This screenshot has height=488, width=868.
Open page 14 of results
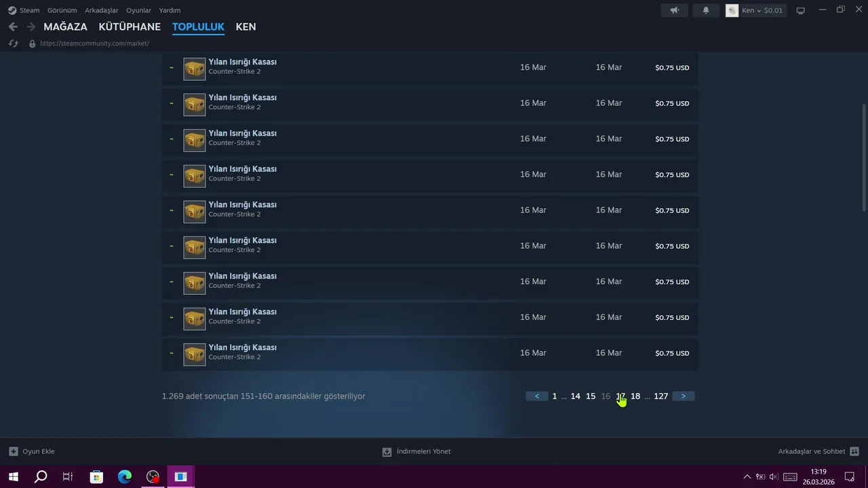point(575,396)
